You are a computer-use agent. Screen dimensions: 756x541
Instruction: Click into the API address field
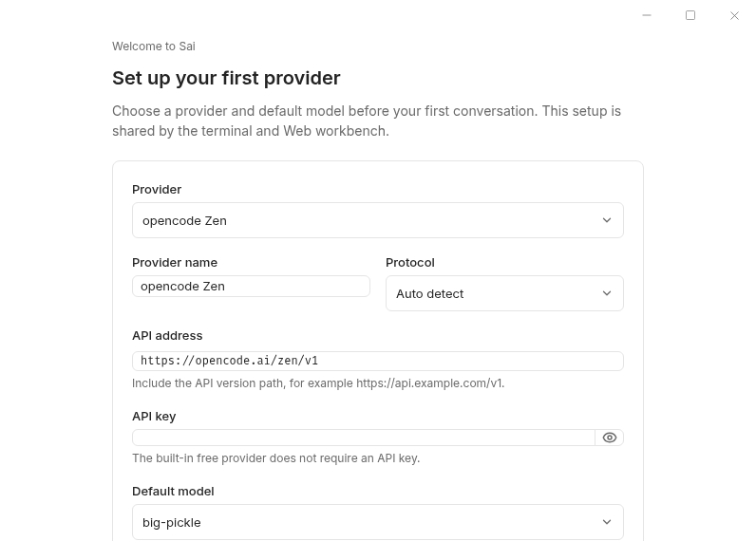(x=377, y=361)
